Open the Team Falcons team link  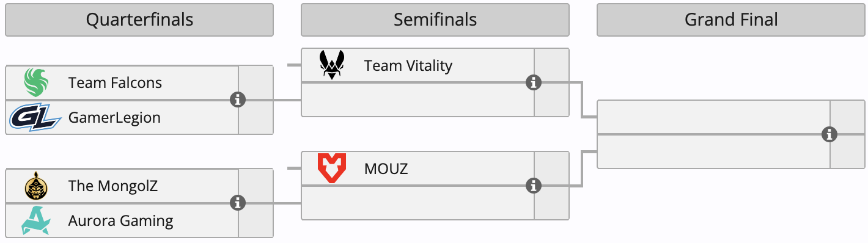(115, 82)
